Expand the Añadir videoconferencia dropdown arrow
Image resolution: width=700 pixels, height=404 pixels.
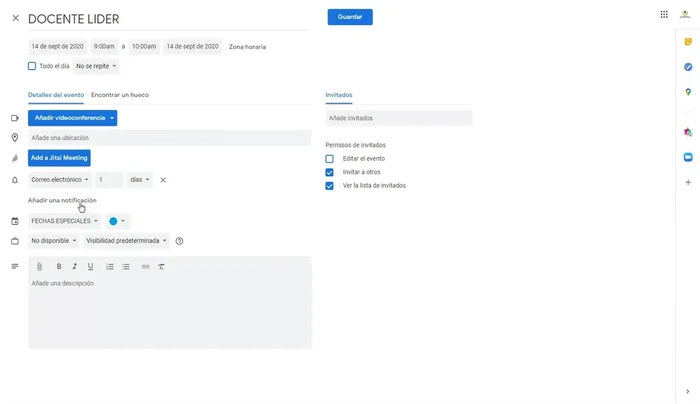point(112,118)
